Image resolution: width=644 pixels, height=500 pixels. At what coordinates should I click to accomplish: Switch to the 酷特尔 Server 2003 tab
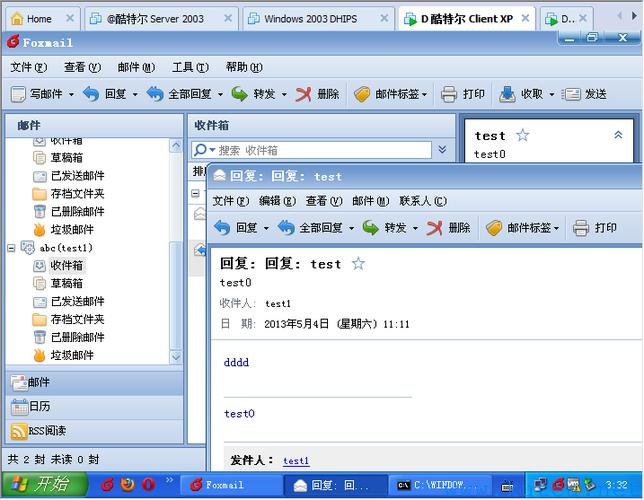161,19
